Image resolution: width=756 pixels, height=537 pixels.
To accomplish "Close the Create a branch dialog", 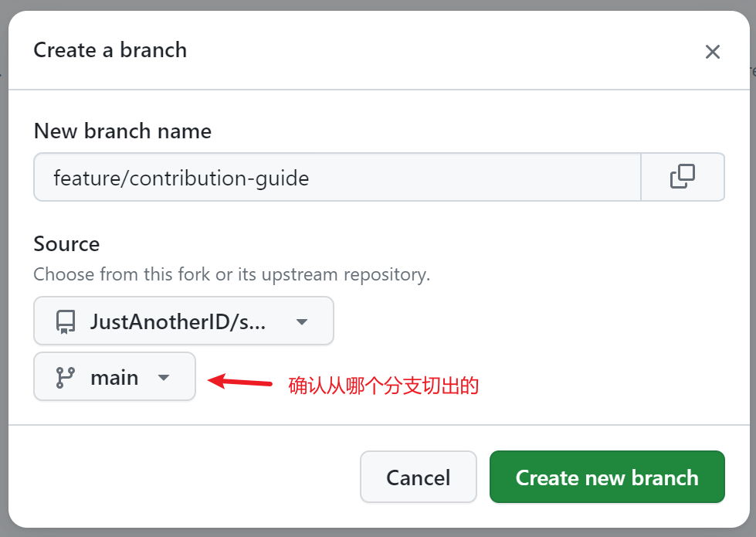I will [712, 52].
